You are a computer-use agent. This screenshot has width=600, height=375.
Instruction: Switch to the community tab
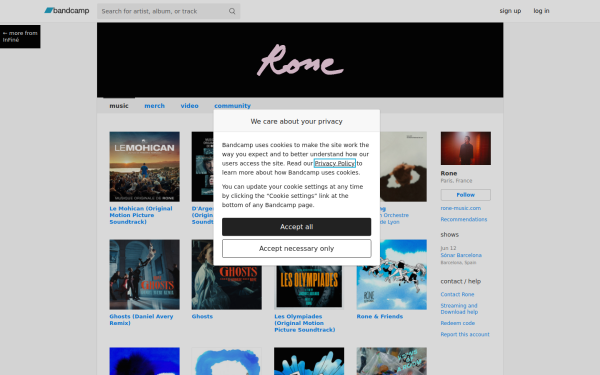coord(232,106)
